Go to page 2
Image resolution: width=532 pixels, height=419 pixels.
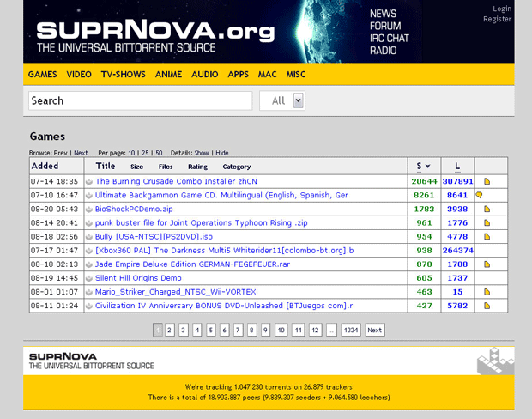[x=170, y=330]
